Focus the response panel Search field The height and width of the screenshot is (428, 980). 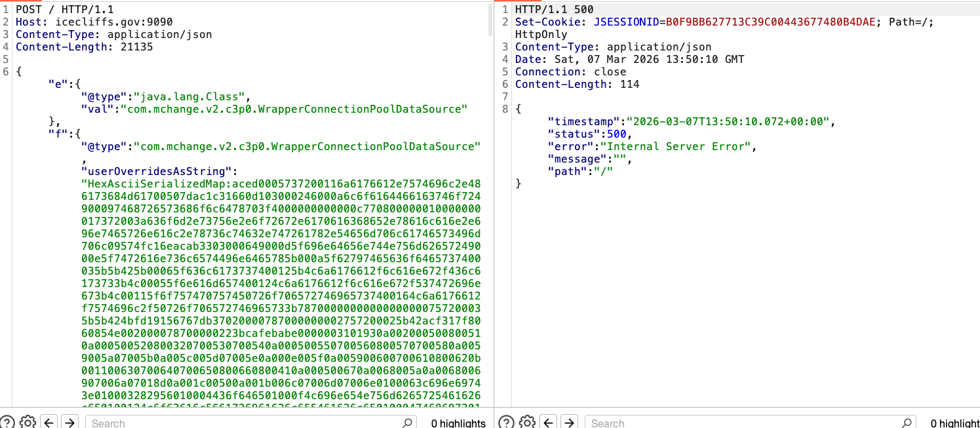[x=741, y=423]
